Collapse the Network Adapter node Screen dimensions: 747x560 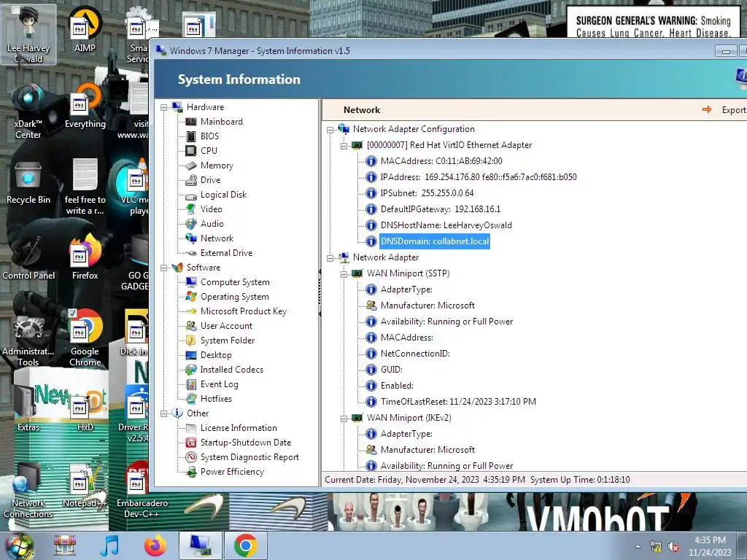pos(330,257)
